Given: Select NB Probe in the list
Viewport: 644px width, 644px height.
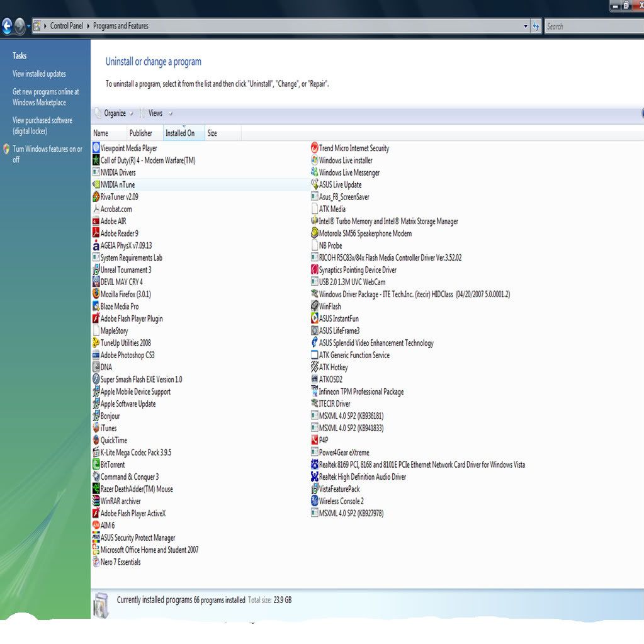Looking at the screenshot, I should coord(330,246).
